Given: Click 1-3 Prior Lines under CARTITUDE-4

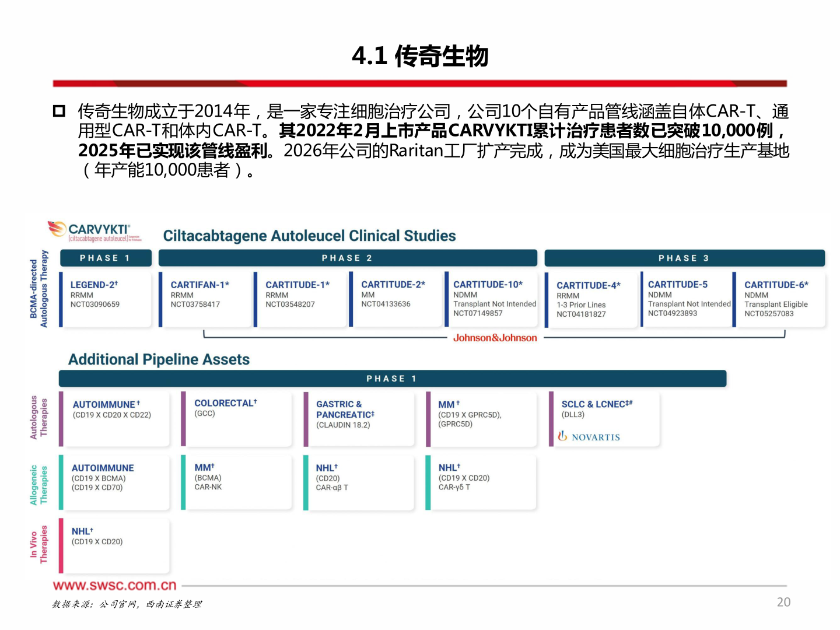Looking at the screenshot, I should coord(581,304).
